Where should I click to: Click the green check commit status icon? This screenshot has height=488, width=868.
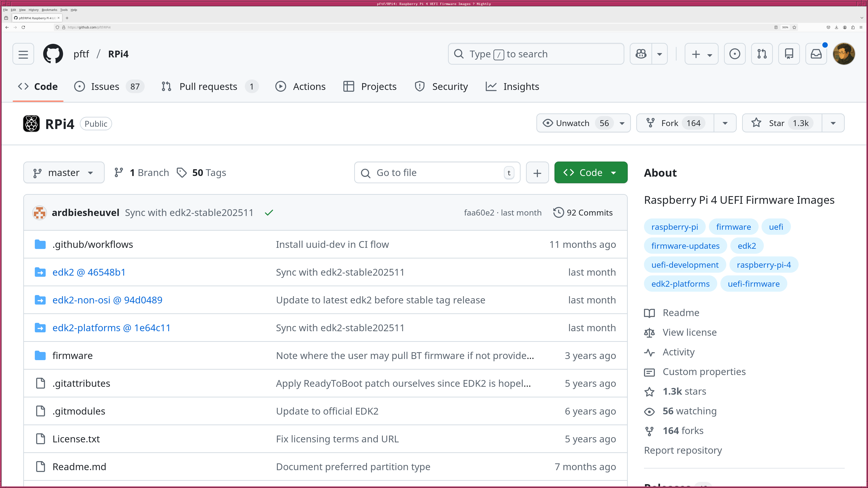coord(269,213)
